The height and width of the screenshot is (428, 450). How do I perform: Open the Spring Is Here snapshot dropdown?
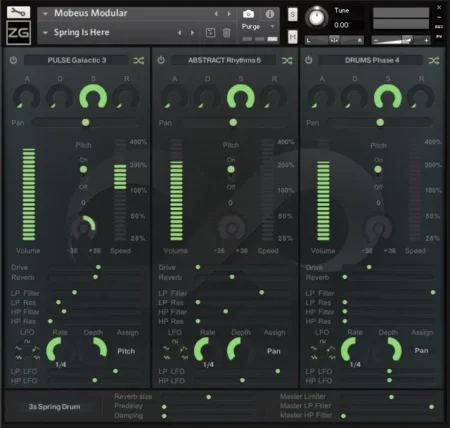(x=45, y=33)
